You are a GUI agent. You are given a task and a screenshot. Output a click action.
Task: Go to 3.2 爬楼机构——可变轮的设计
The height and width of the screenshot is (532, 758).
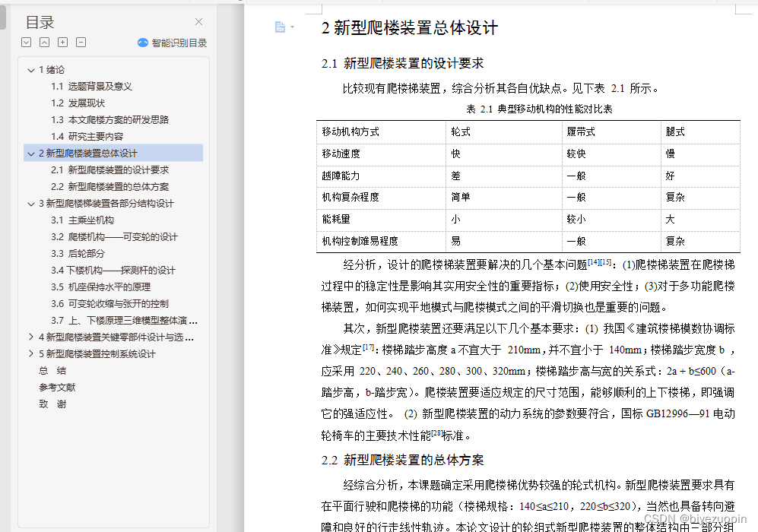pos(114,237)
